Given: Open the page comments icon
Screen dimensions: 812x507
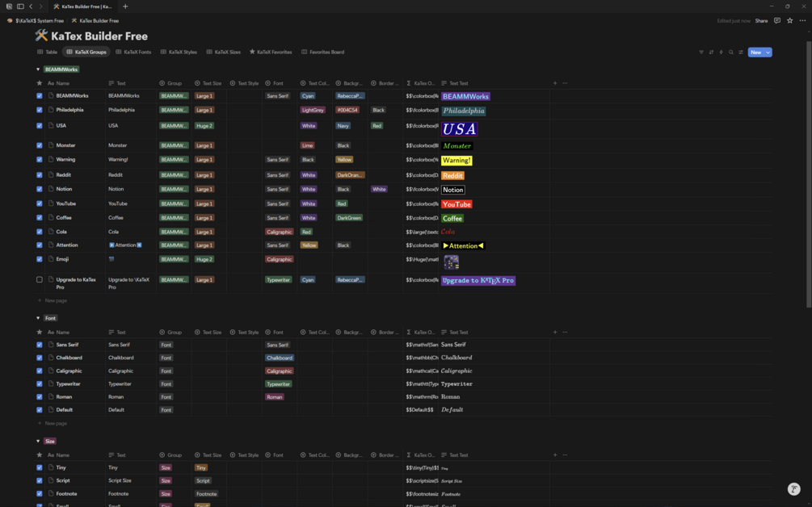Looking at the screenshot, I should pyautogui.click(x=776, y=21).
